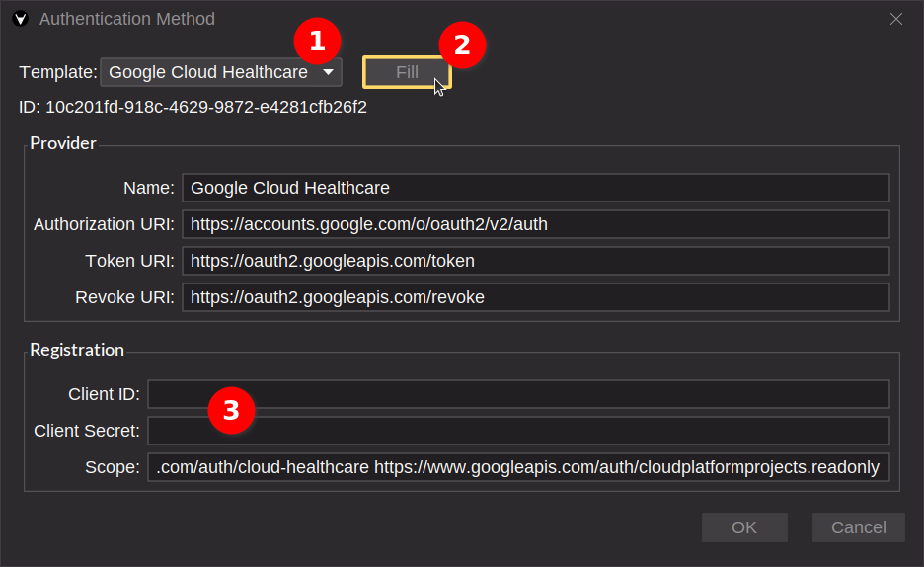Click the Registration group heading

click(77, 350)
